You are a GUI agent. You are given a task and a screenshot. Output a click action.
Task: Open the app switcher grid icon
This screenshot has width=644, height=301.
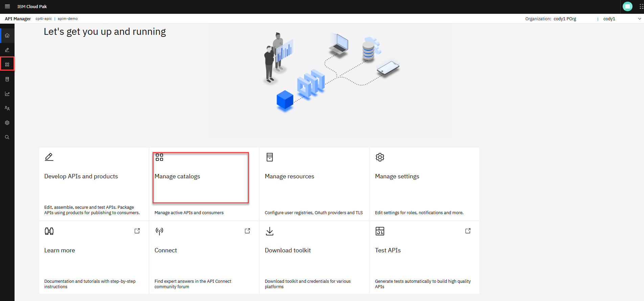[x=641, y=6]
